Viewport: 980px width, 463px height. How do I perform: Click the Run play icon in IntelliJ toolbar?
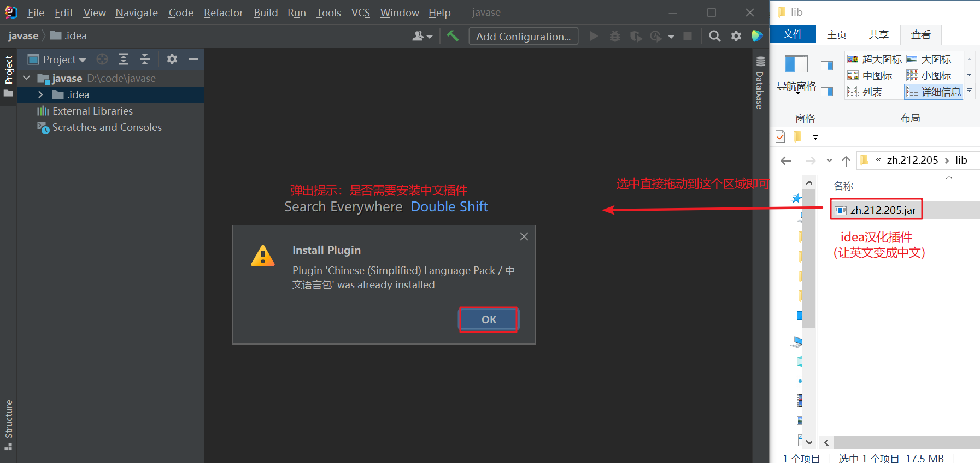[x=594, y=36]
